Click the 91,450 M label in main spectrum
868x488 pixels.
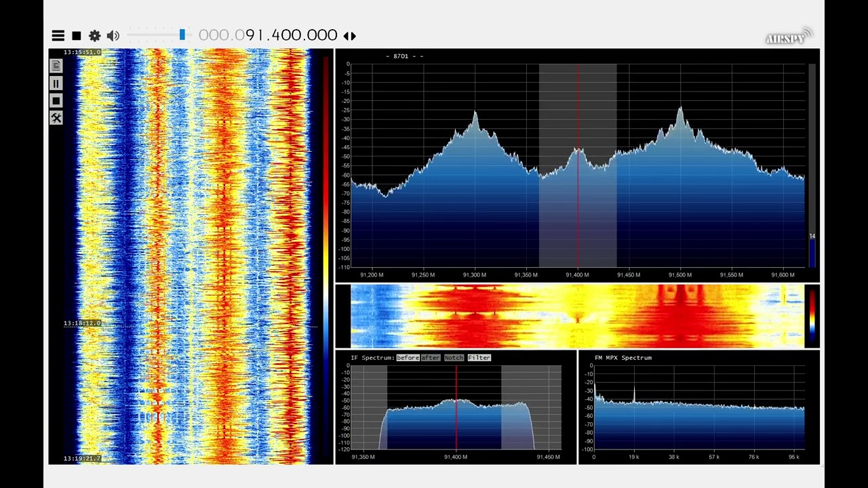(x=629, y=275)
